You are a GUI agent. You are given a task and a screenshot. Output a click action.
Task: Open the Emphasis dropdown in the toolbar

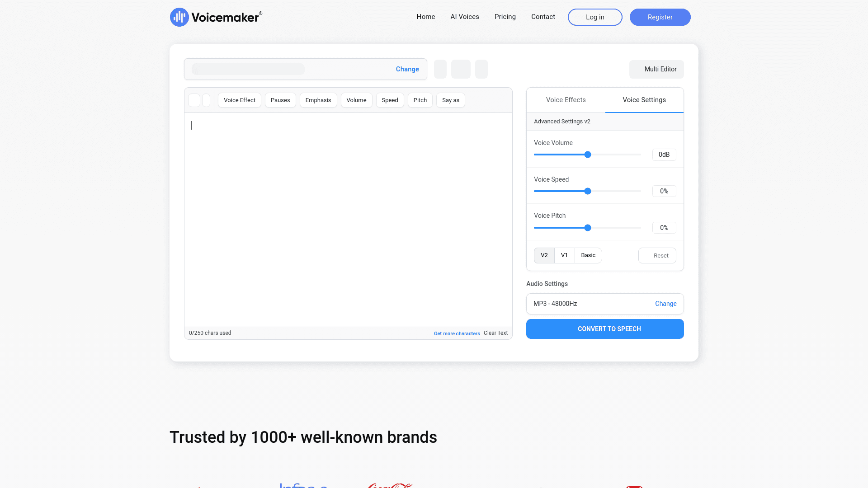click(x=318, y=100)
